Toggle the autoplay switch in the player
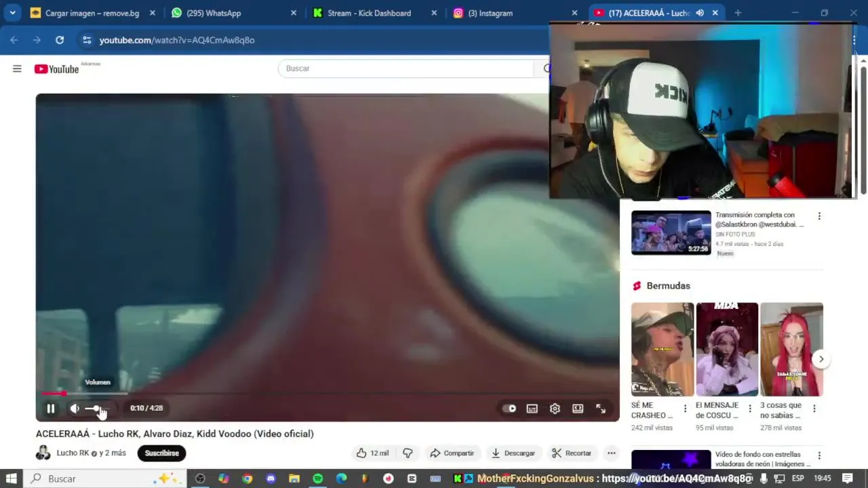Screen dimensions: 868x488 click(509, 408)
